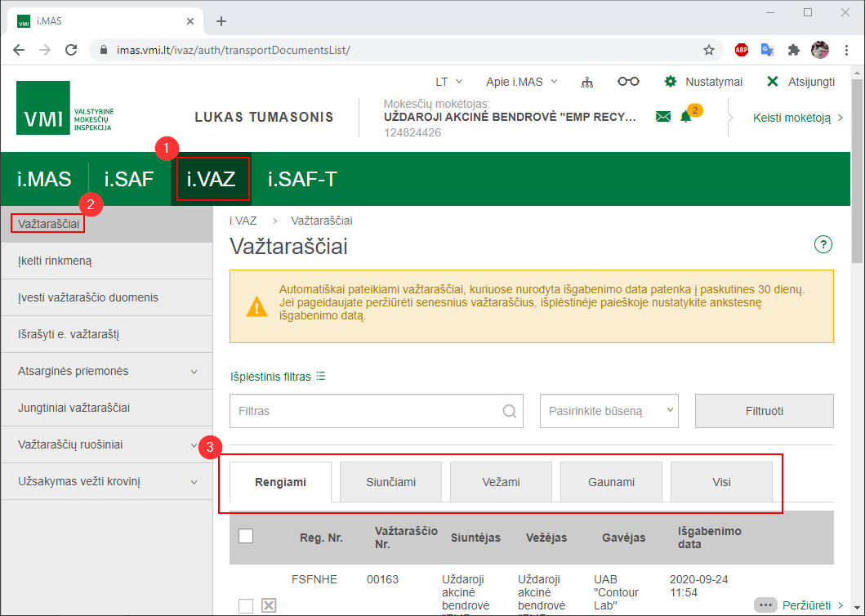
Task: Select the i.SAF-T main menu item
Action: [x=302, y=179]
